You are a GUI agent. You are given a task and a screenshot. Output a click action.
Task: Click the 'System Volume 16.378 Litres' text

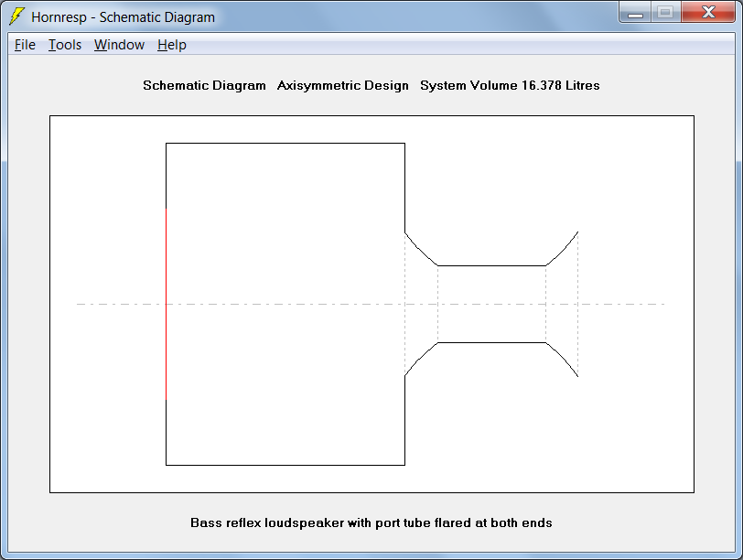pos(510,86)
